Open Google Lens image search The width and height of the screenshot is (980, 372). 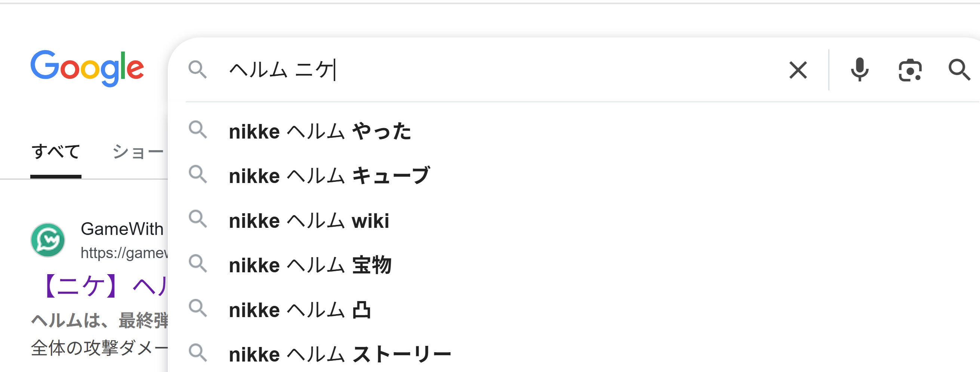pos(910,70)
